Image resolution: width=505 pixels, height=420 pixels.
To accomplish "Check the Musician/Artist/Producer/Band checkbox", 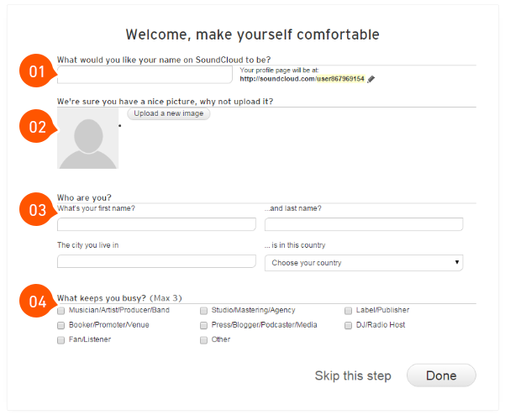I will point(60,311).
